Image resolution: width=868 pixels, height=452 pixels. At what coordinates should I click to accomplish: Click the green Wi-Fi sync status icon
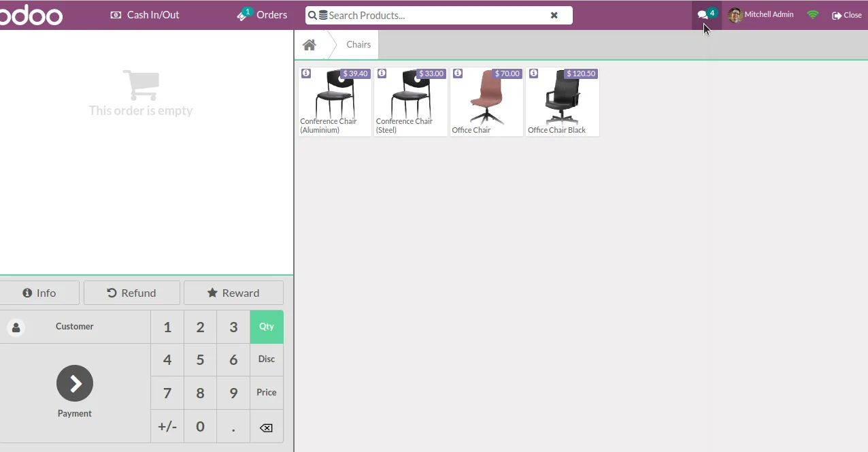[813, 15]
